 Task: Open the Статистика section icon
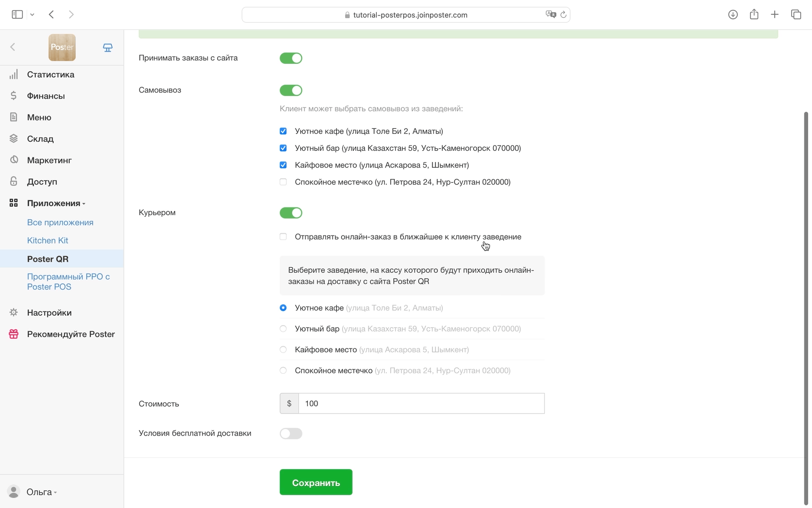click(x=14, y=75)
